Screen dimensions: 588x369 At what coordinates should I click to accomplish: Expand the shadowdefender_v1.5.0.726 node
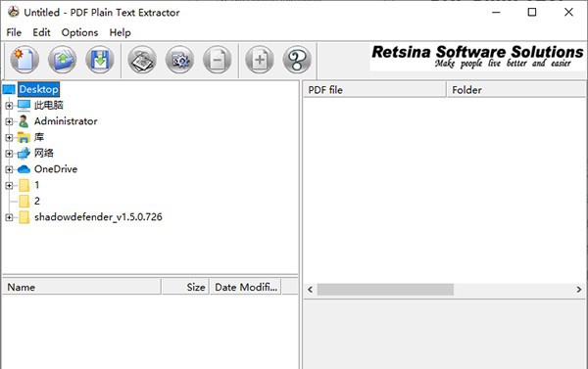9,217
